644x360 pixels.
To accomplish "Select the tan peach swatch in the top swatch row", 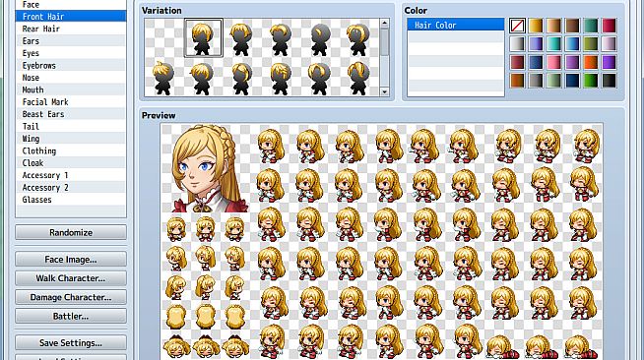I will [x=553, y=26].
